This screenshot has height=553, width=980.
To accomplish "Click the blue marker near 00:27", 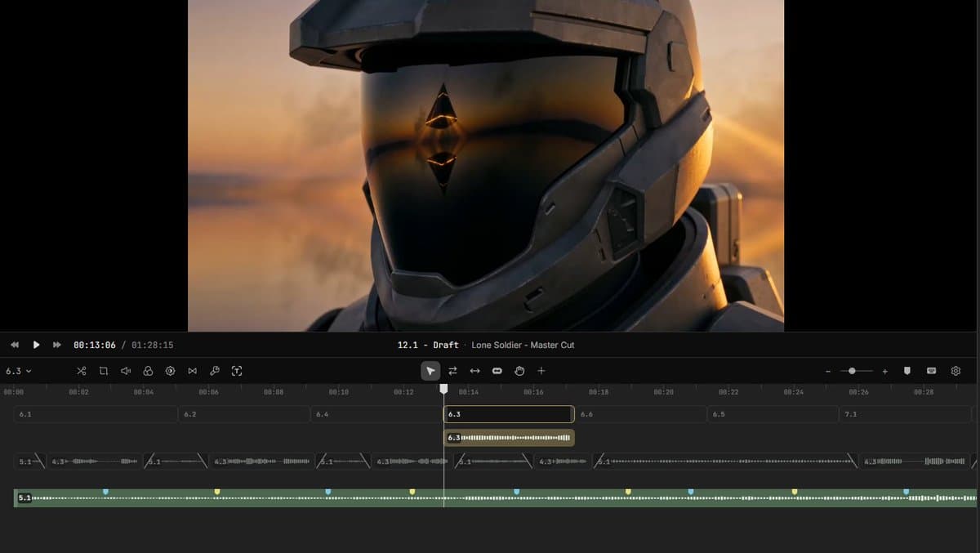I will click(906, 492).
